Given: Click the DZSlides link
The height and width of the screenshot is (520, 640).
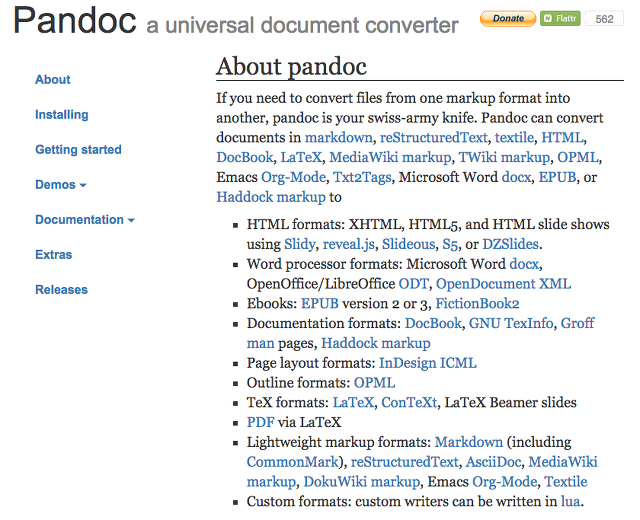Looking at the screenshot, I should (x=510, y=244).
